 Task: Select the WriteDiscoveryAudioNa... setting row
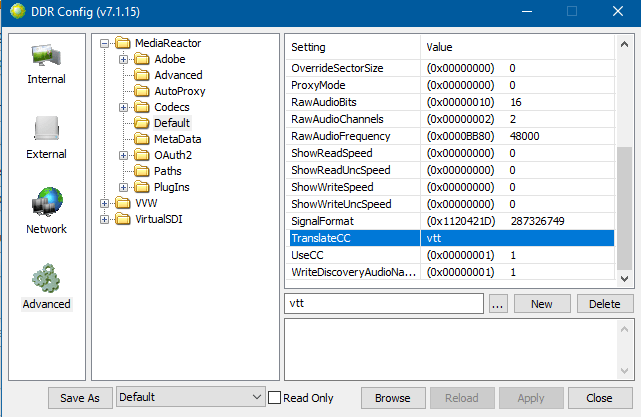tap(452, 272)
